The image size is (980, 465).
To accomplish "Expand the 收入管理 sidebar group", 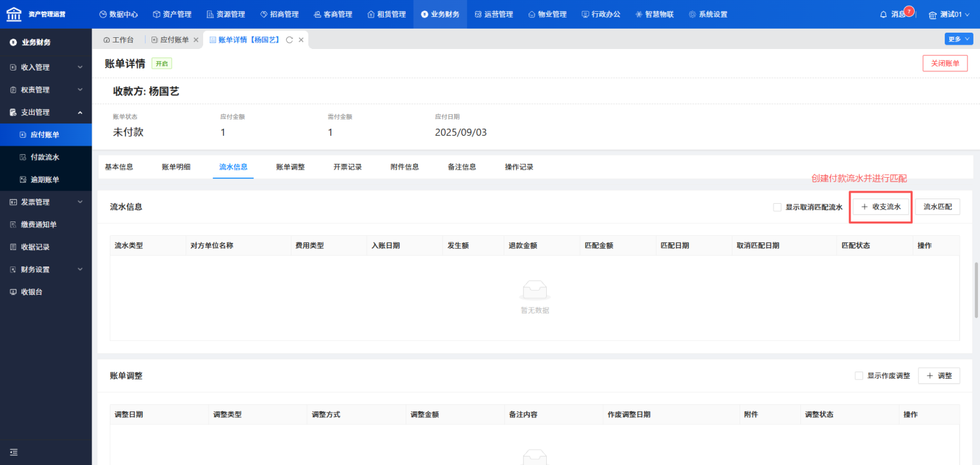I will pyautogui.click(x=46, y=67).
